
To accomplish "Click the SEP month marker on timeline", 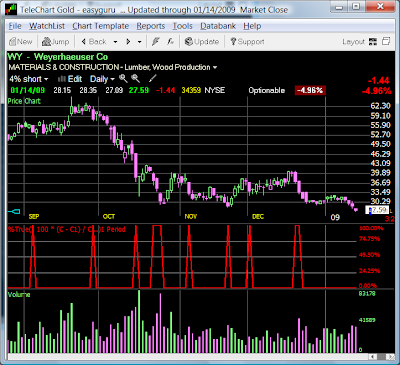I will point(34,217).
